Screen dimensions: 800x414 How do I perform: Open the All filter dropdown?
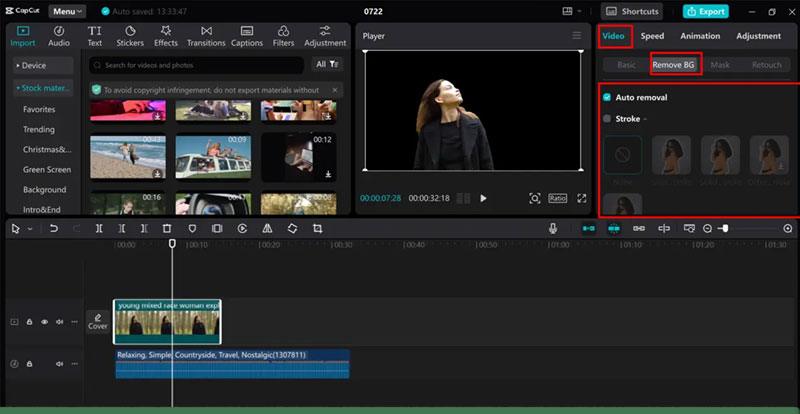[x=327, y=64]
